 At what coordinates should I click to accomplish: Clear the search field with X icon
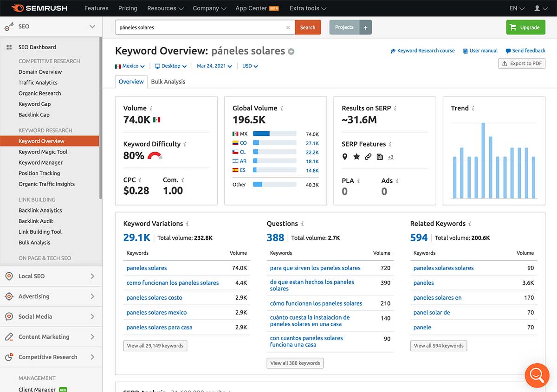tap(288, 28)
